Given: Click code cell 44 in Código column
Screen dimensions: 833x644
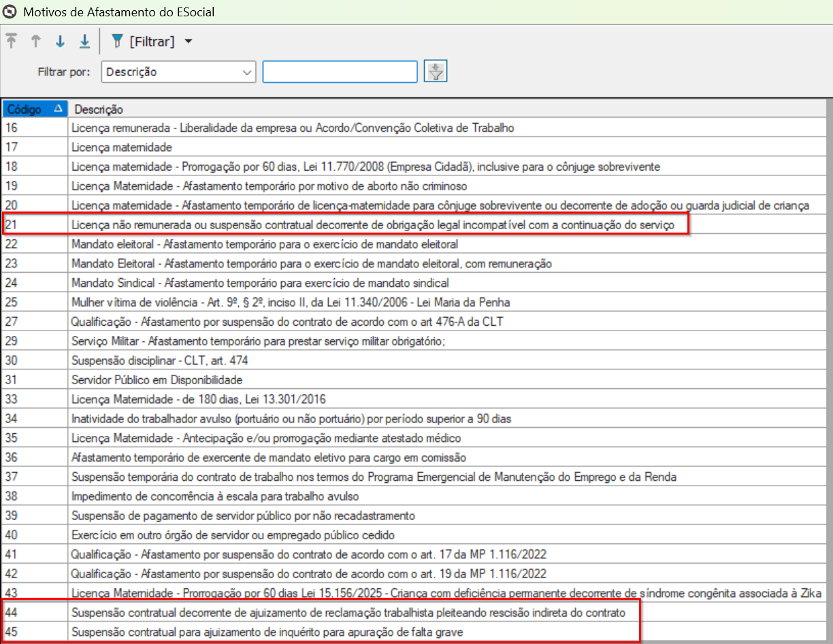Looking at the screenshot, I should [x=35, y=613].
